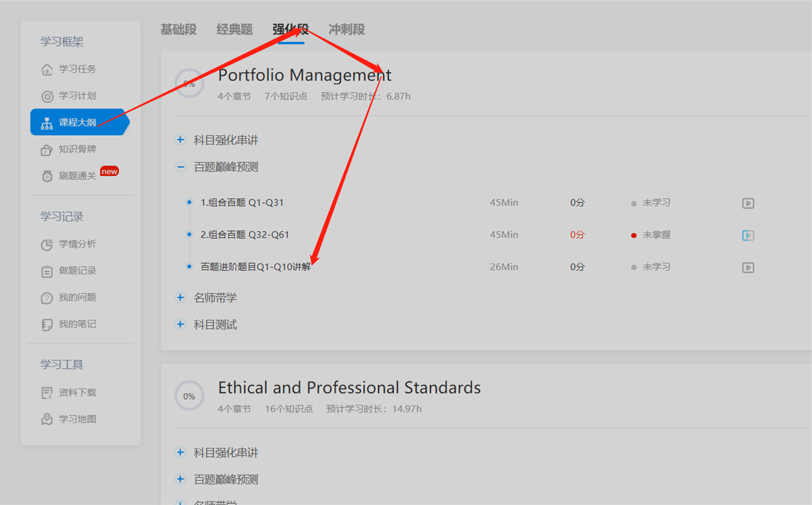Open 学情分析 under 学习记录
This screenshot has height=505, width=812.
pos(69,244)
